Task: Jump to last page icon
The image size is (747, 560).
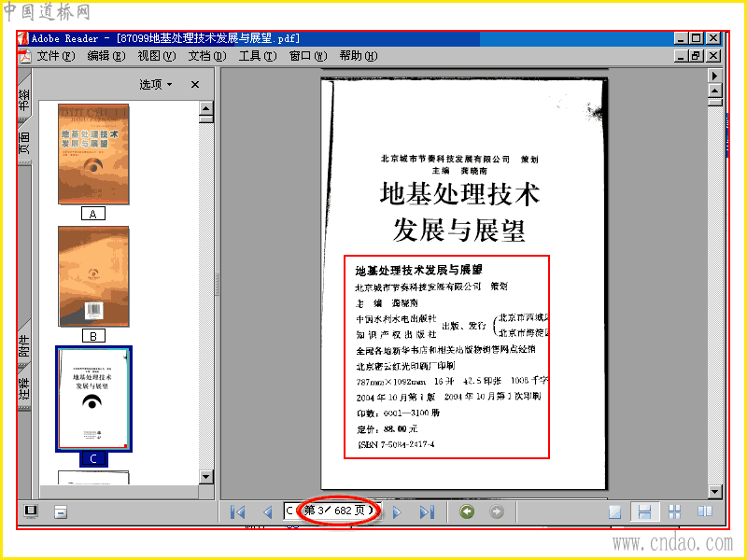Action: tap(427, 511)
